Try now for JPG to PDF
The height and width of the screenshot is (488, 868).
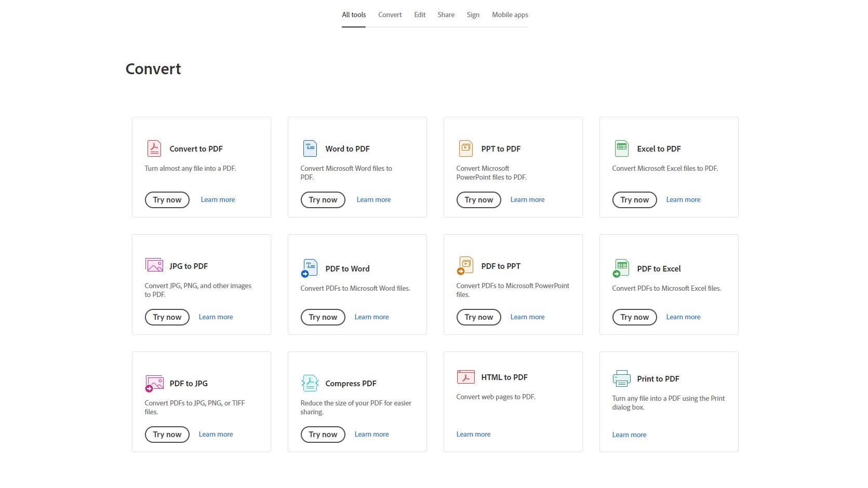pyautogui.click(x=167, y=317)
